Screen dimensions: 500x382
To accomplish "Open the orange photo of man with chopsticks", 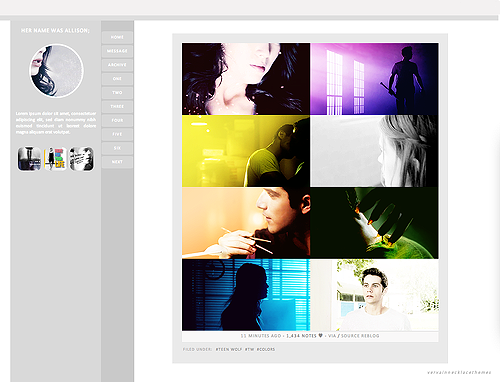I will 246,223.
